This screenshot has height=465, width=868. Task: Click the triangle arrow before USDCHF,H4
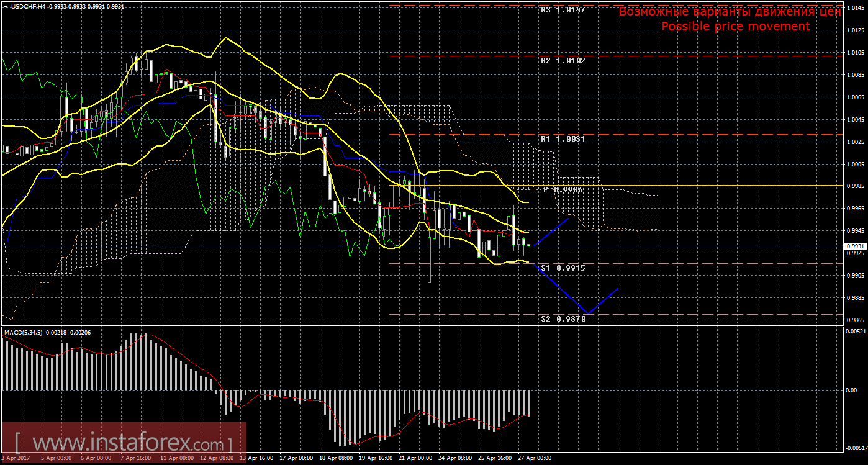(x=5, y=6)
